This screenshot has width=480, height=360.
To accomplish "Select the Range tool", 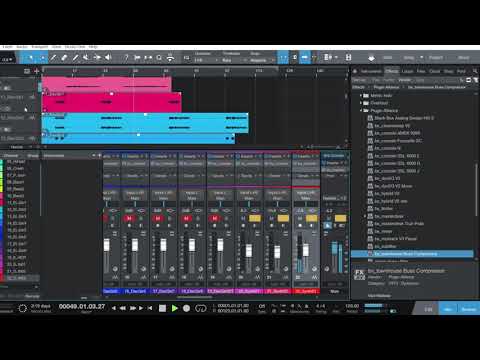I will click(43, 58).
